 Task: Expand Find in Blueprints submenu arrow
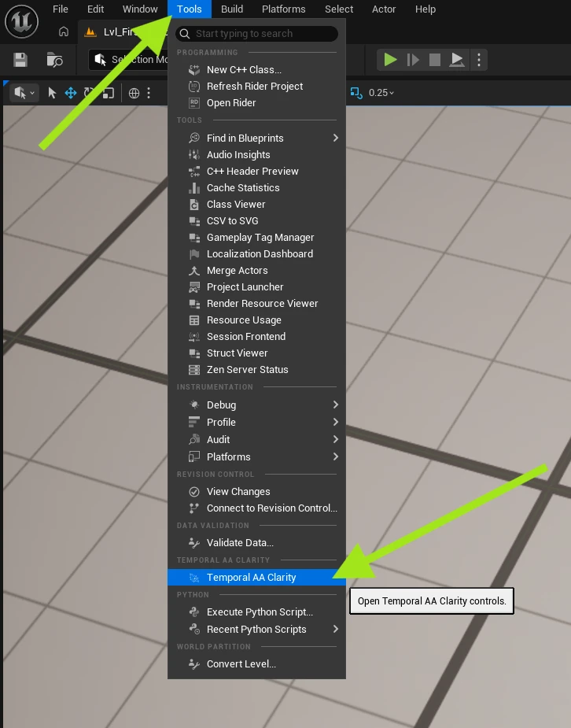point(335,138)
